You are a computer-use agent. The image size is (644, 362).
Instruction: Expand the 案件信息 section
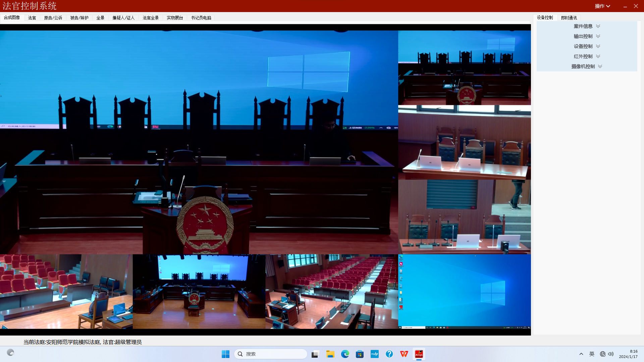click(586, 26)
